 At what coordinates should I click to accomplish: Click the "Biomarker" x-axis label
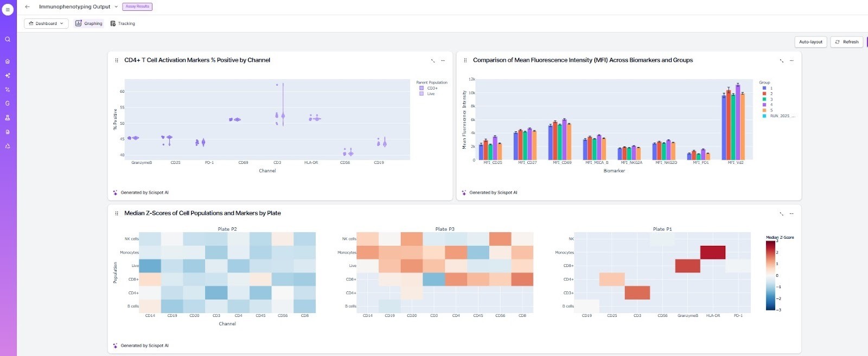pyautogui.click(x=614, y=171)
